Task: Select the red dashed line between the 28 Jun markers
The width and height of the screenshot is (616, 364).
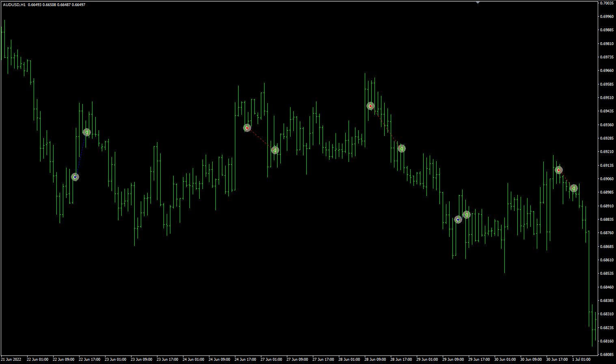Action: 386,127
